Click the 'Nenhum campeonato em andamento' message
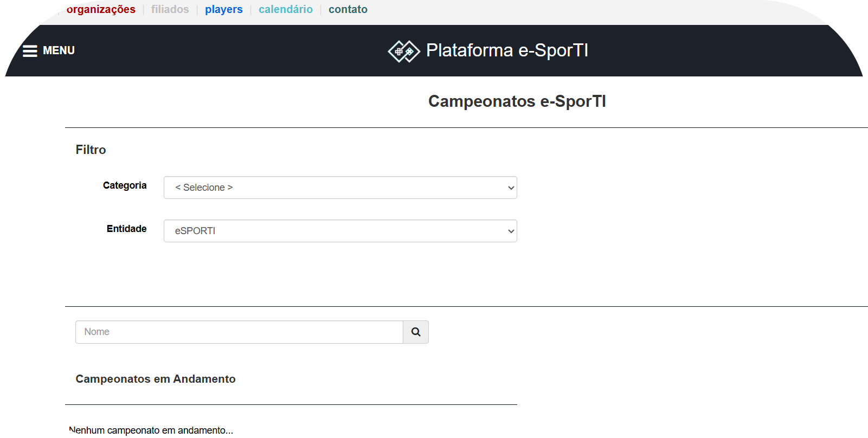 click(x=151, y=430)
